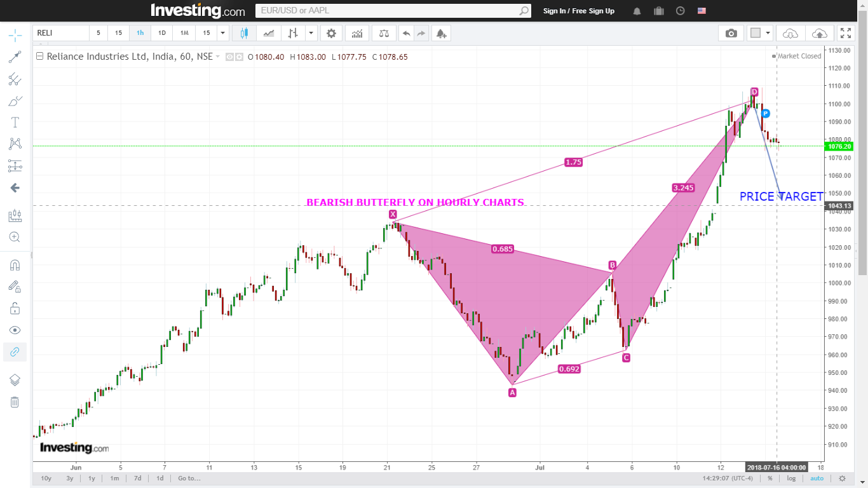Switch to bars chart style
Image resolution: width=868 pixels, height=488 pixels.
coord(292,33)
